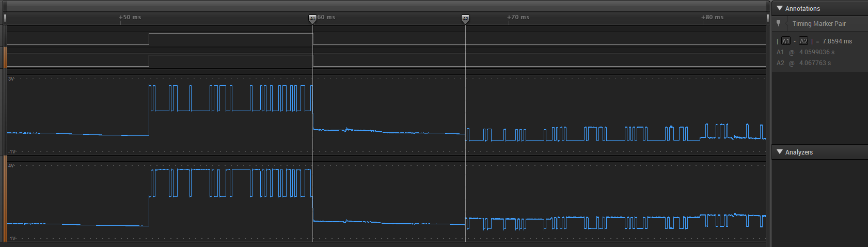The height and width of the screenshot is (247, 868).
Task: Click the A2 timestamp 4.067763 s
Action: (815, 63)
